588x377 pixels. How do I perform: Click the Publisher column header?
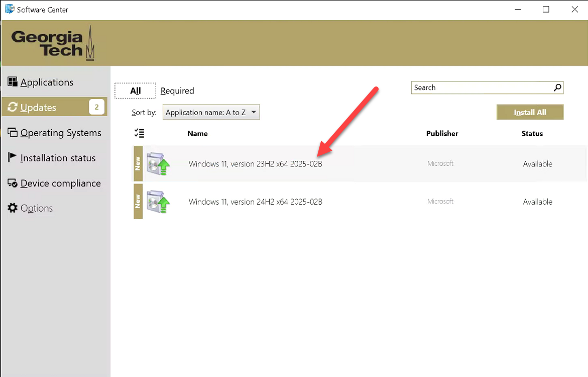pos(442,133)
